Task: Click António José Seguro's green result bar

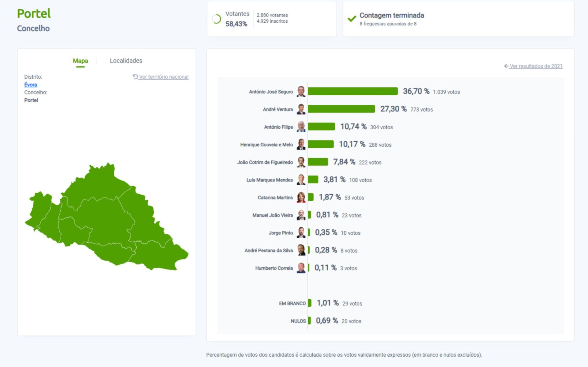Action: [x=352, y=91]
